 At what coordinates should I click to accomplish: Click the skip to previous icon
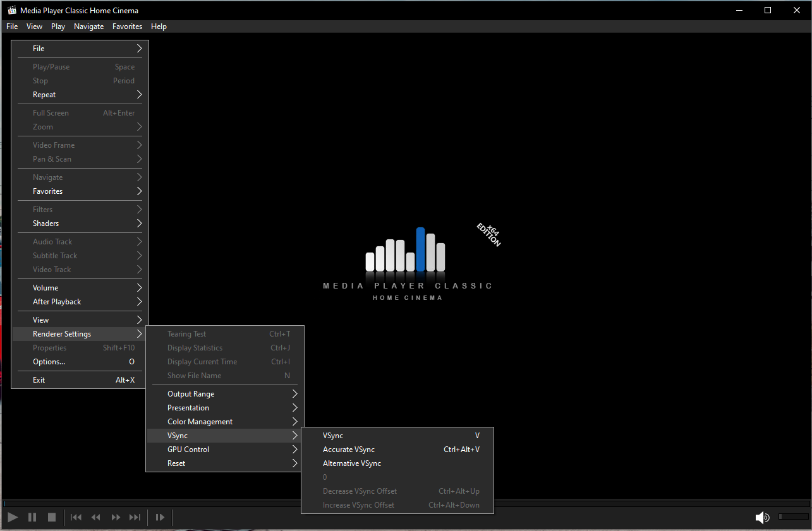click(x=76, y=517)
